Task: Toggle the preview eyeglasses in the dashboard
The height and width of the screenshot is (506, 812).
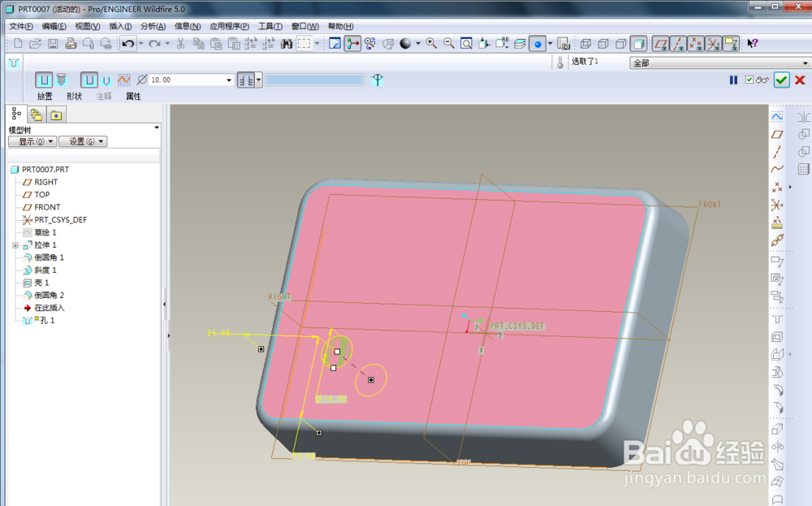Action: pyautogui.click(x=762, y=80)
